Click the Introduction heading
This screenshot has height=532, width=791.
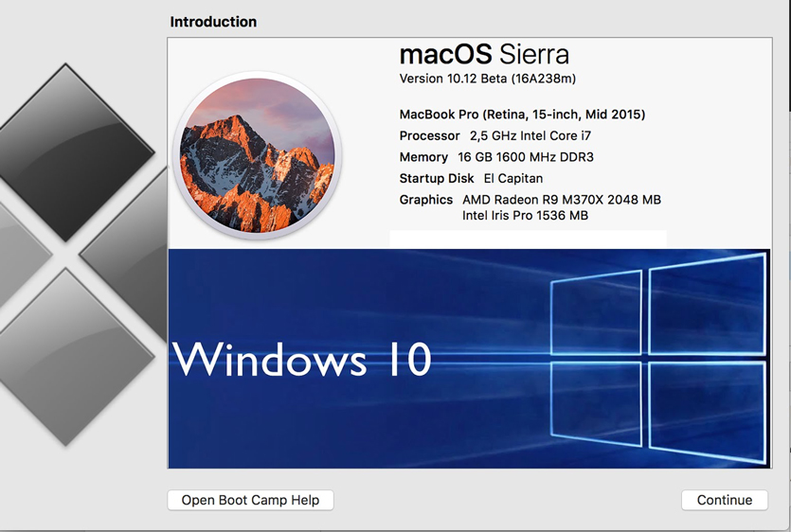pos(213,22)
